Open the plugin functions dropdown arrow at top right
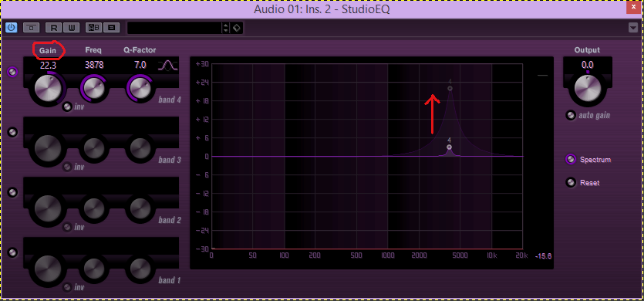Viewport: 644px width, 301px height. (x=633, y=28)
